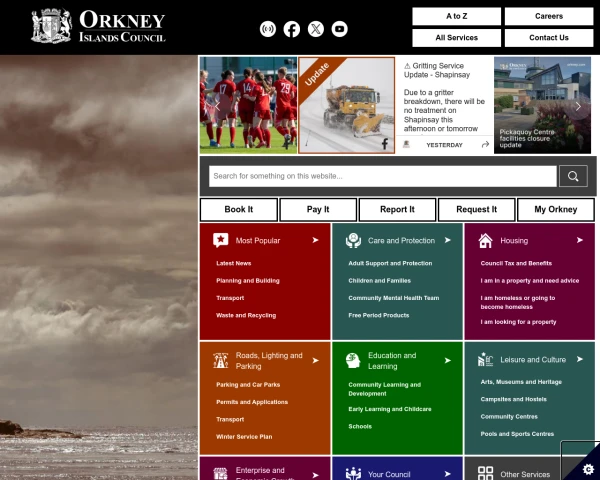Click the Your Council people icon
600x480 pixels.
click(353, 474)
